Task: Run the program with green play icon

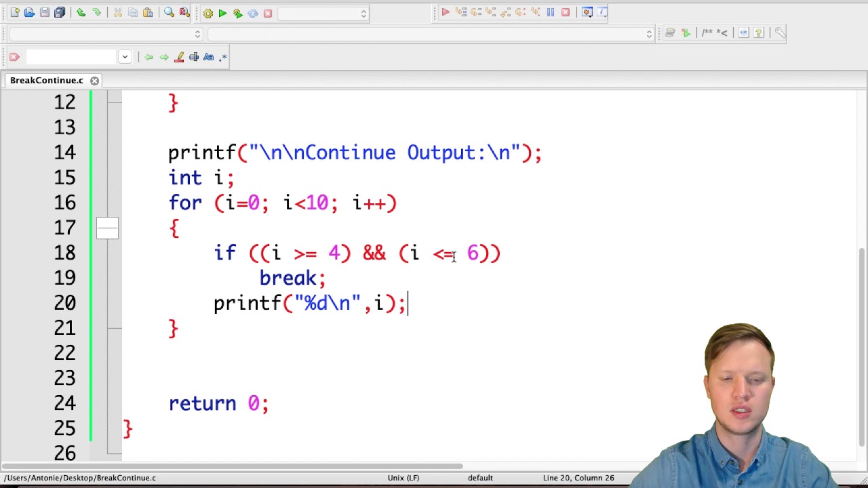Action: click(222, 14)
